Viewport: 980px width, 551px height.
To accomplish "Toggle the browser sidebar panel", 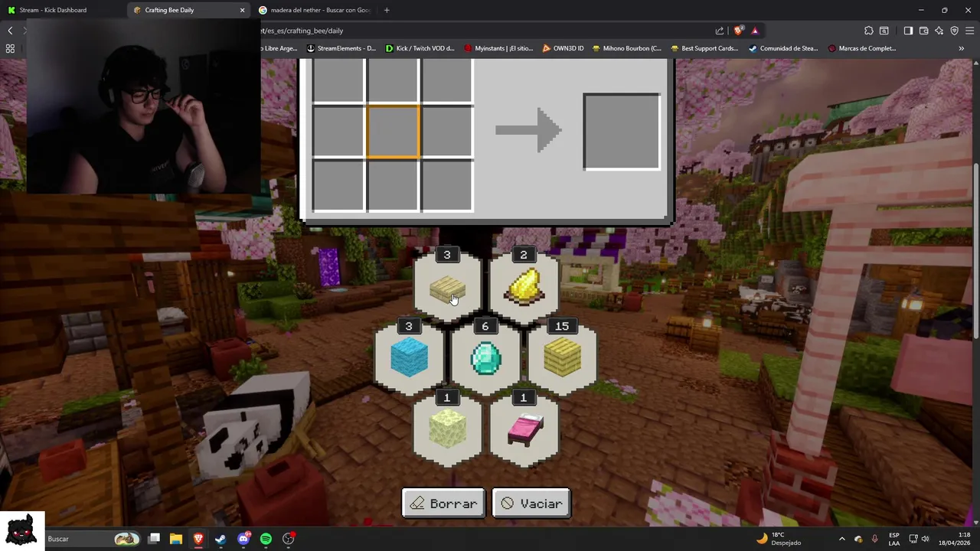I will [x=908, y=31].
